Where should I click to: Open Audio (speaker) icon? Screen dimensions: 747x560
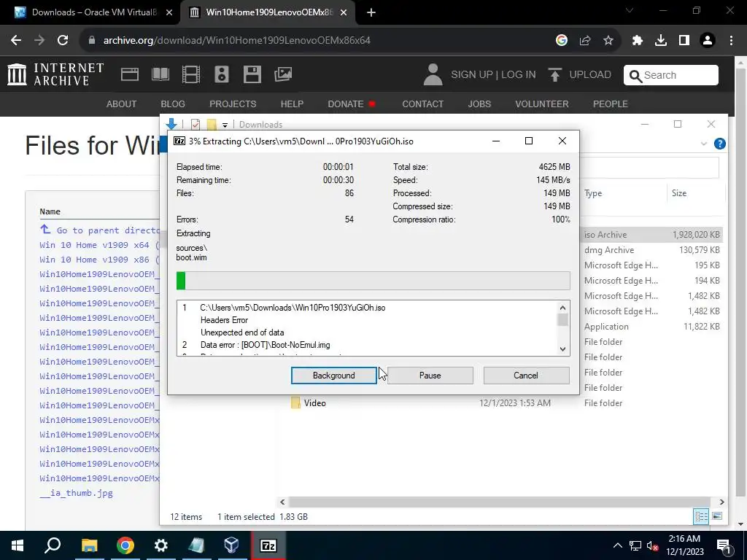(x=222, y=74)
